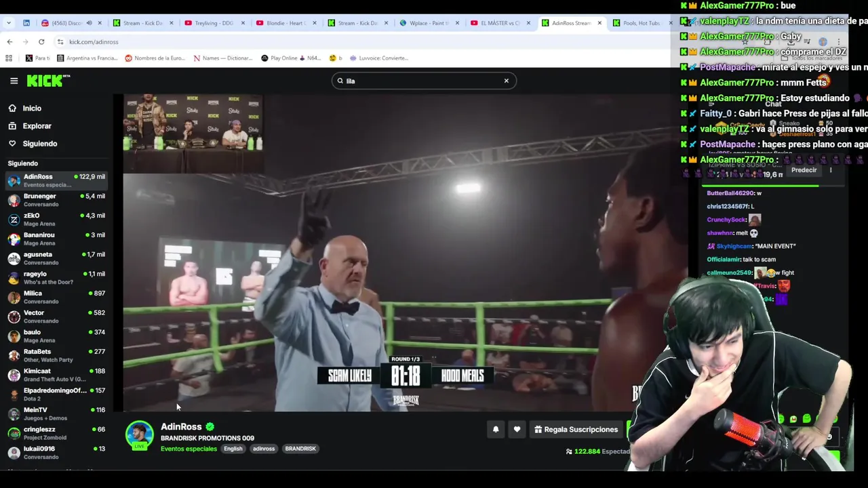Close the Treyliving - DDG tab
The height and width of the screenshot is (488, 868).
(242, 23)
